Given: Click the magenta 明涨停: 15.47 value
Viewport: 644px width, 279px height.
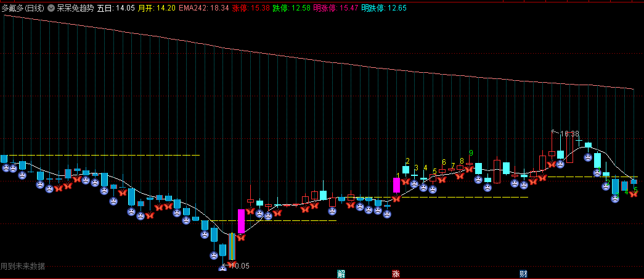Looking at the screenshot, I should click(336, 8).
